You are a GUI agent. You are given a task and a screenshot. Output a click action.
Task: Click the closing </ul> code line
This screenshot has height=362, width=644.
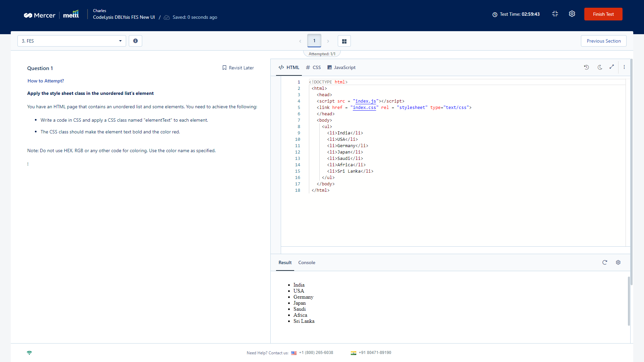[x=328, y=178]
